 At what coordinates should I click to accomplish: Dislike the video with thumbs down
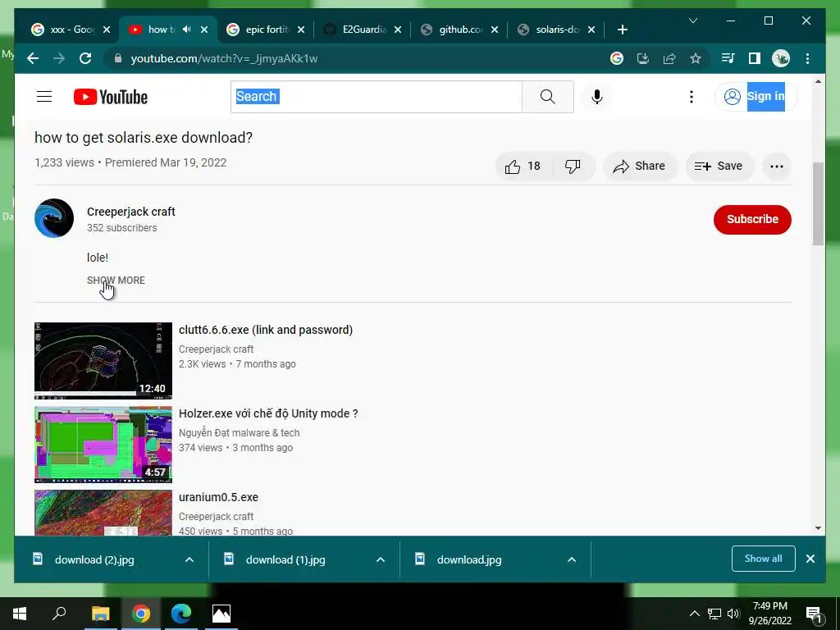[x=573, y=167]
